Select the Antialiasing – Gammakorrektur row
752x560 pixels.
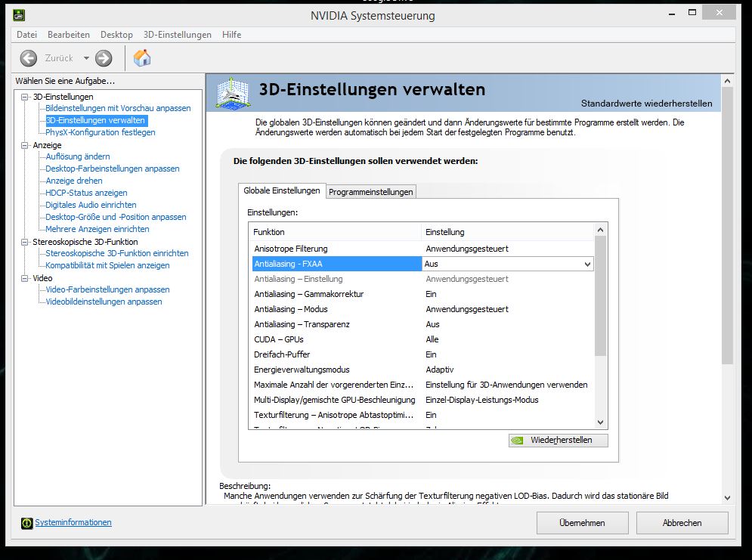(422, 295)
